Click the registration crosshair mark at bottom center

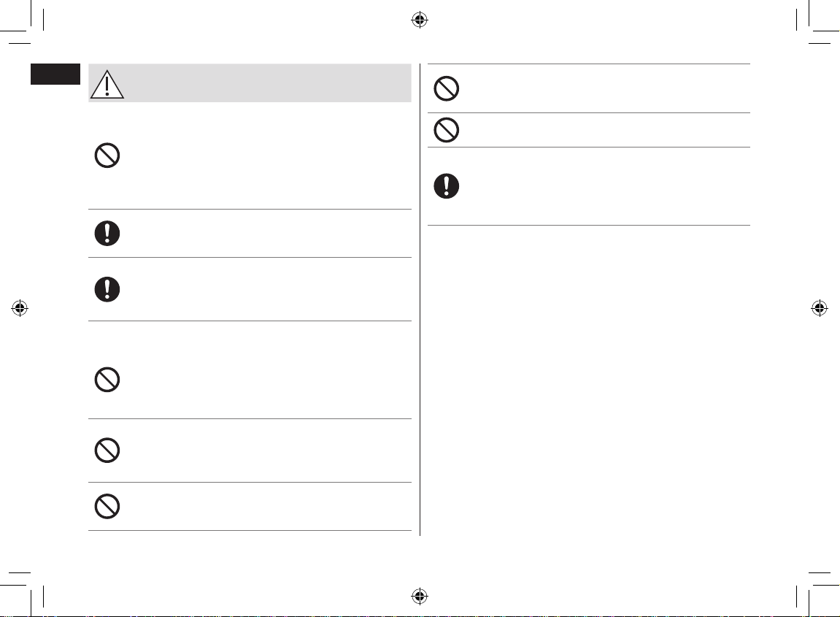(x=420, y=596)
